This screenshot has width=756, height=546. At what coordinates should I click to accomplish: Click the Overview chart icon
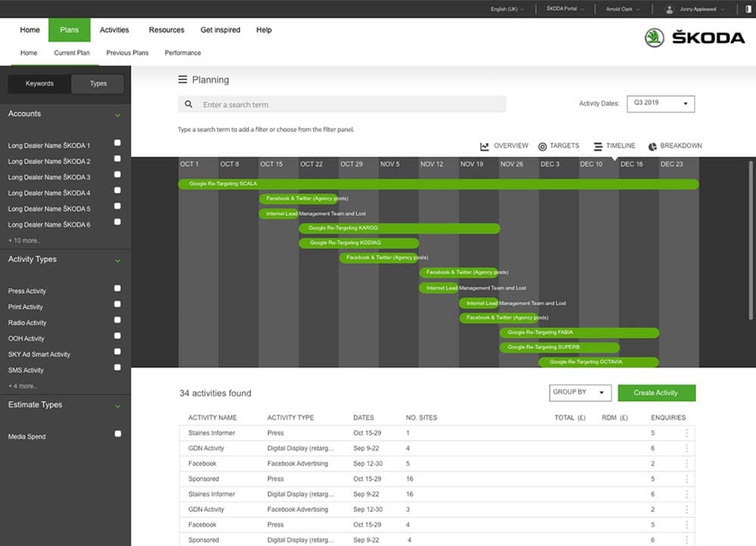(x=484, y=146)
